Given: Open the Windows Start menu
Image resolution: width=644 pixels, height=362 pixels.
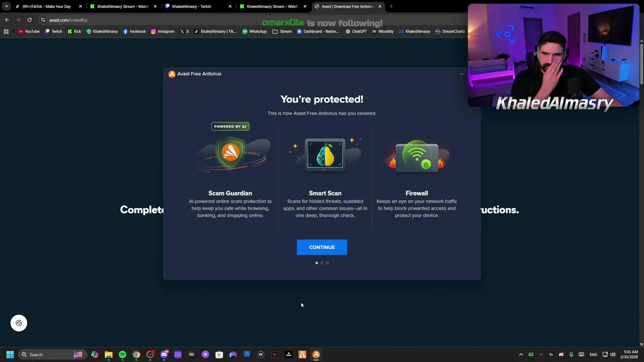Looking at the screenshot, I should (x=10, y=354).
